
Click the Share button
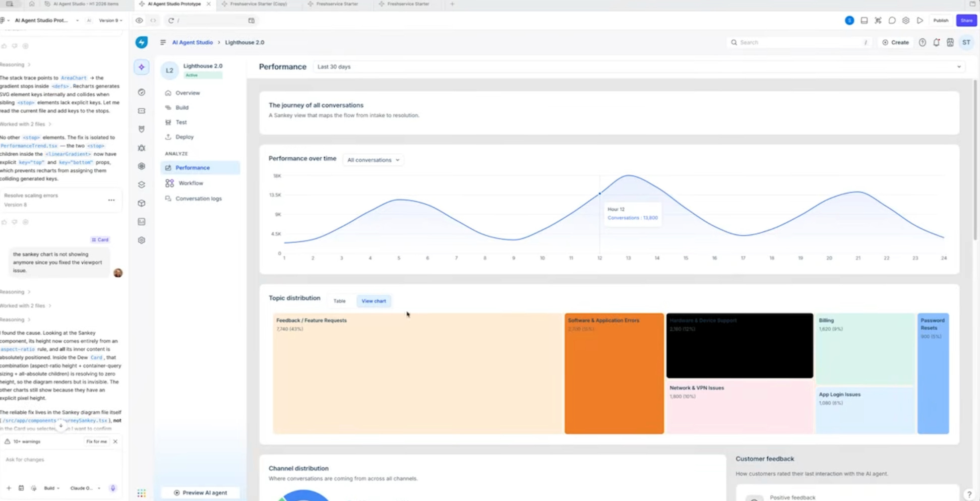(966, 21)
